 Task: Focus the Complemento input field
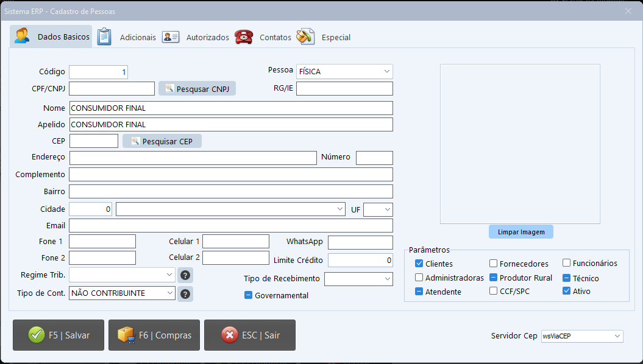231,175
